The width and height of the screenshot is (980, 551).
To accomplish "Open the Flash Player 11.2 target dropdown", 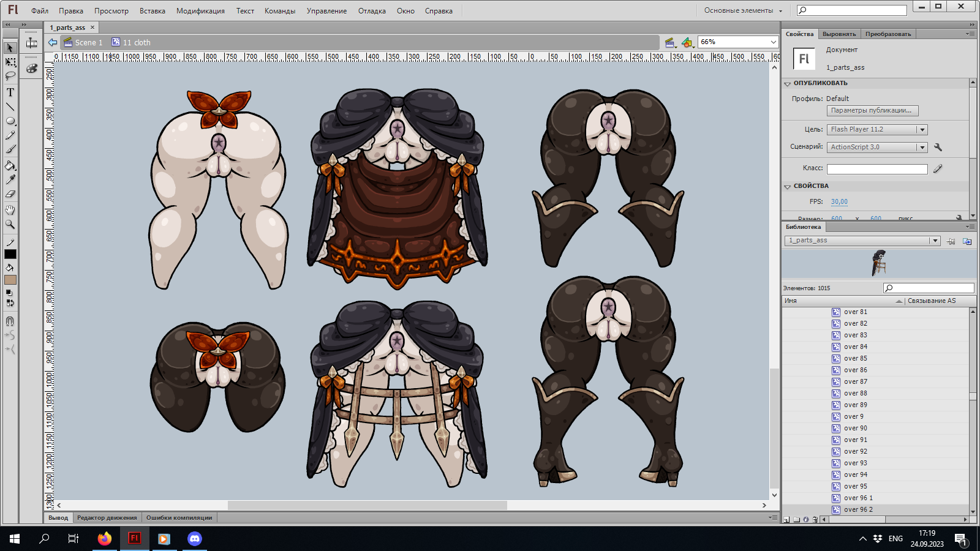I will coord(877,129).
